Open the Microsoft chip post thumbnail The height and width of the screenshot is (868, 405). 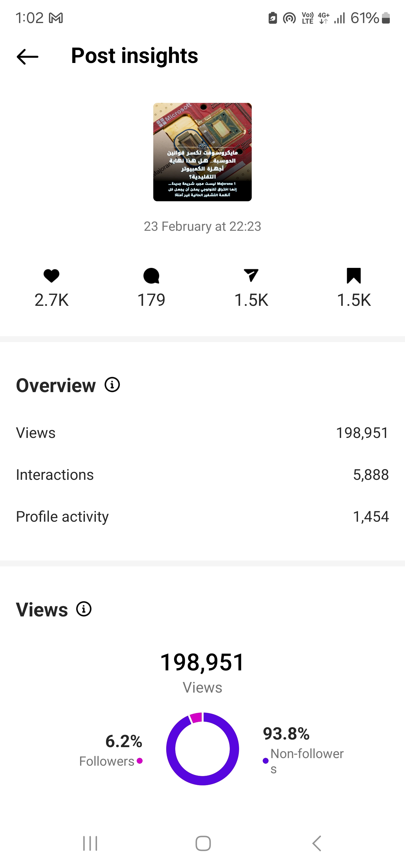[x=202, y=152]
